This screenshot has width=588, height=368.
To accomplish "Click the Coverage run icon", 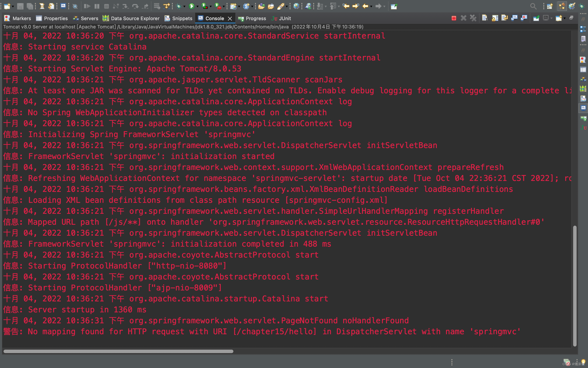I will (205, 6).
